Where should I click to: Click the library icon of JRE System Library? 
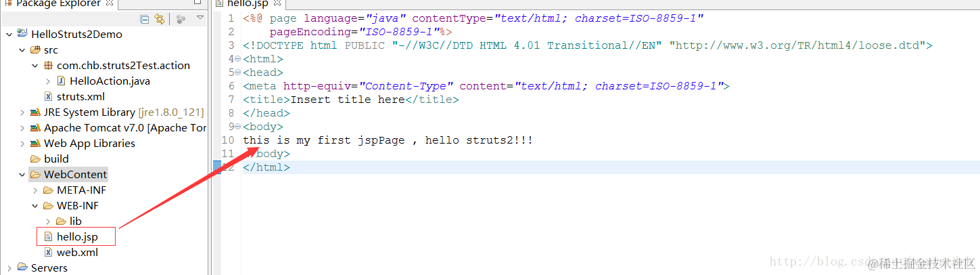pyautogui.click(x=36, y=112)
